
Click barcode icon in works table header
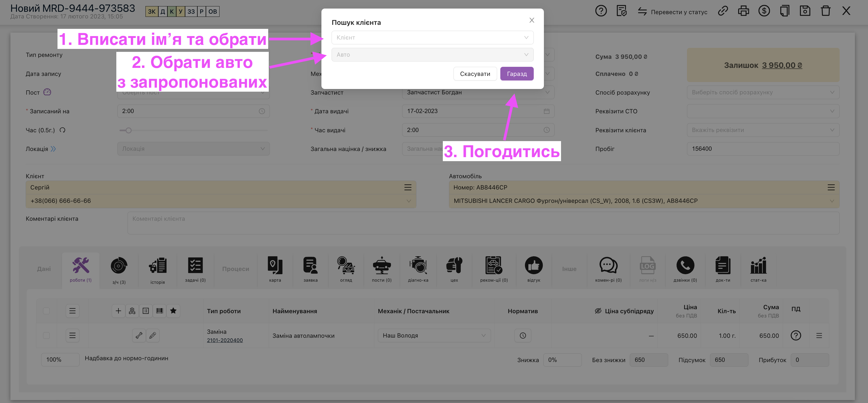159,311
